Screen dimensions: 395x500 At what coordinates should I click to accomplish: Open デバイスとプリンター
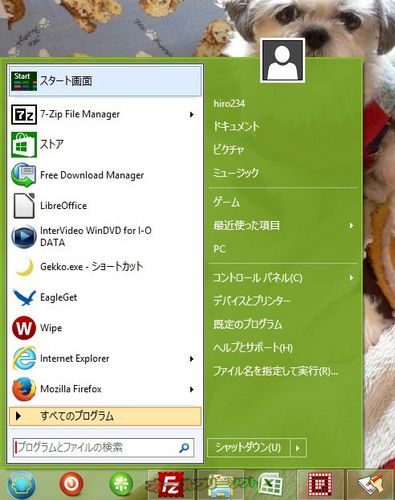pos(252,301)
